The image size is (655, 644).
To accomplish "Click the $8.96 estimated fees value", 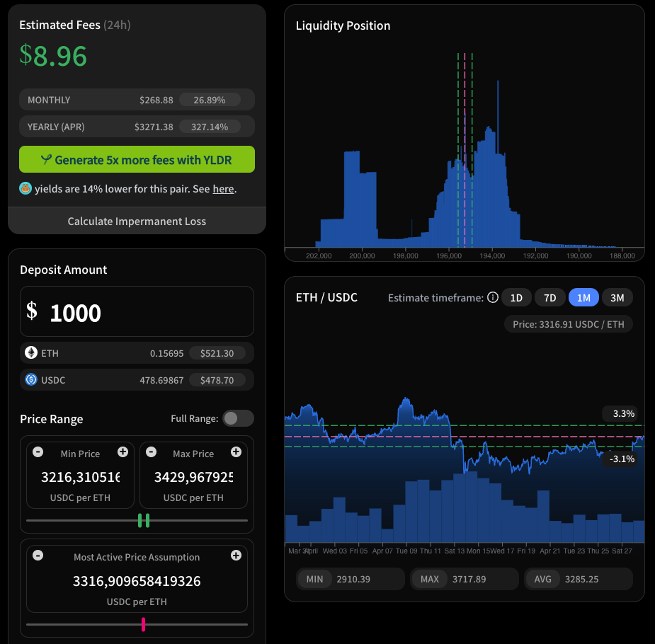I will click(x=53, y=55).
